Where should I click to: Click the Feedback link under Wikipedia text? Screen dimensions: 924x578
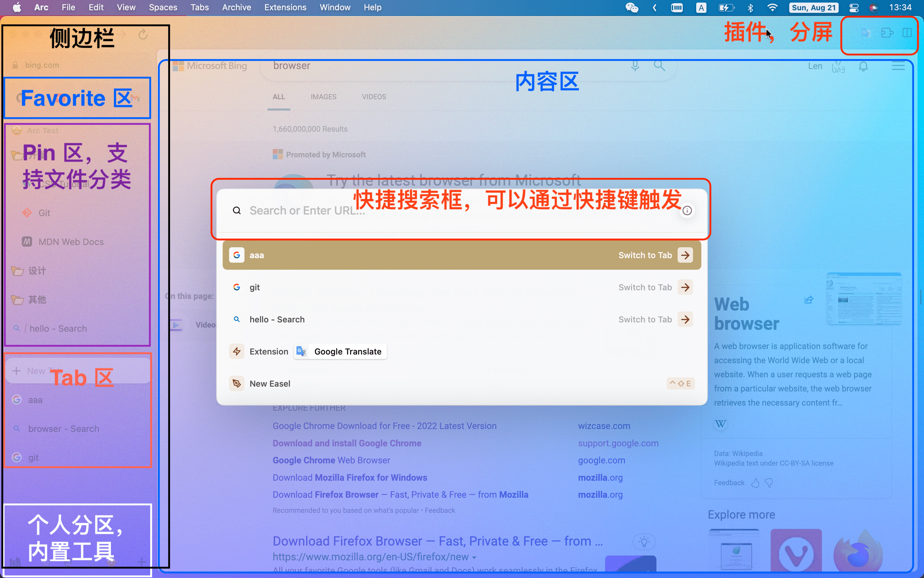click(729, 483)
